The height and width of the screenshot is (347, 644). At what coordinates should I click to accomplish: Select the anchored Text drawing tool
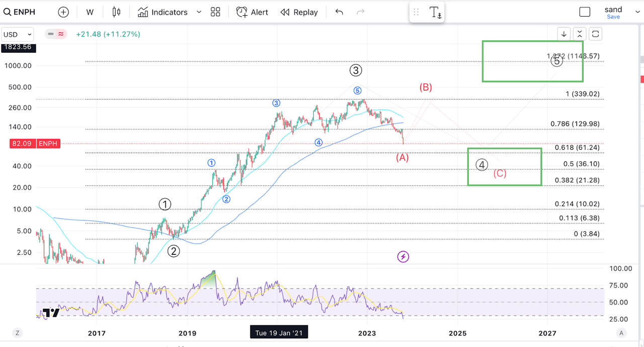point(435,13)
